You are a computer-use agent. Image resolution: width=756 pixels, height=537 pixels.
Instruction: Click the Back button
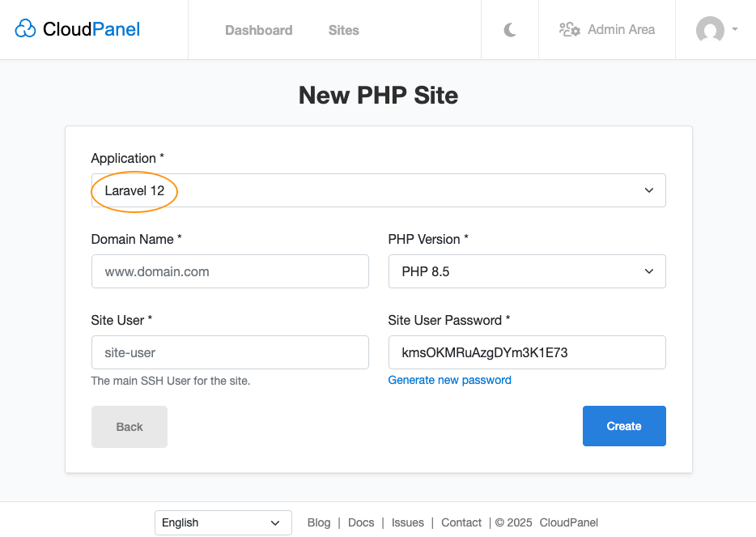click(x=129, y=426)
